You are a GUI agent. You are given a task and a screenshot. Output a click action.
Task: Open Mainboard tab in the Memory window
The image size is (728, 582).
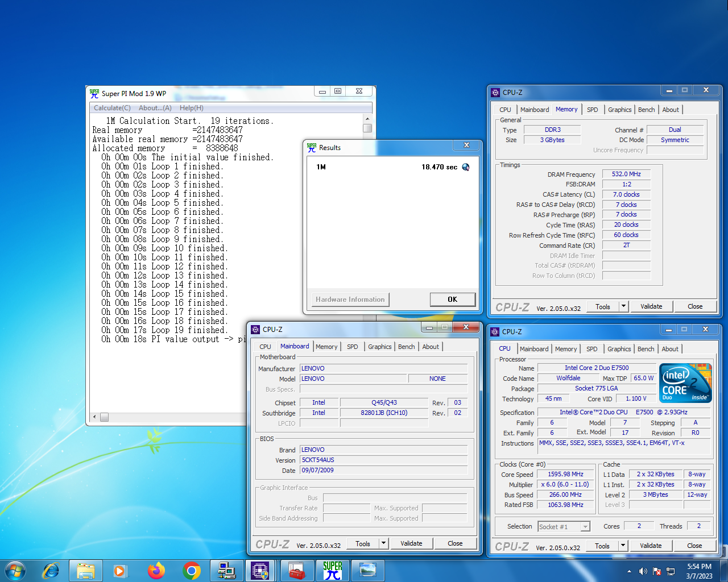tap(535, 110)
